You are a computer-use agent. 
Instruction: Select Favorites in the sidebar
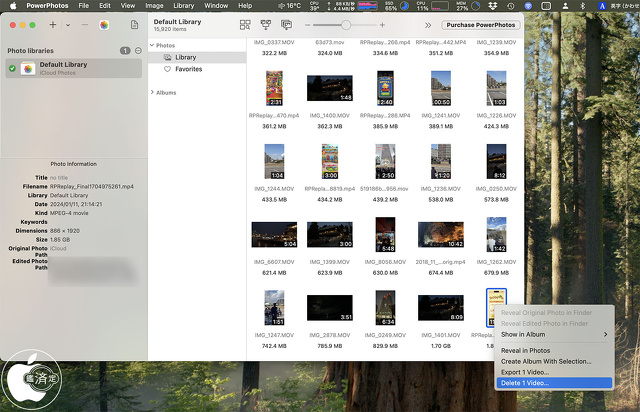188,70
